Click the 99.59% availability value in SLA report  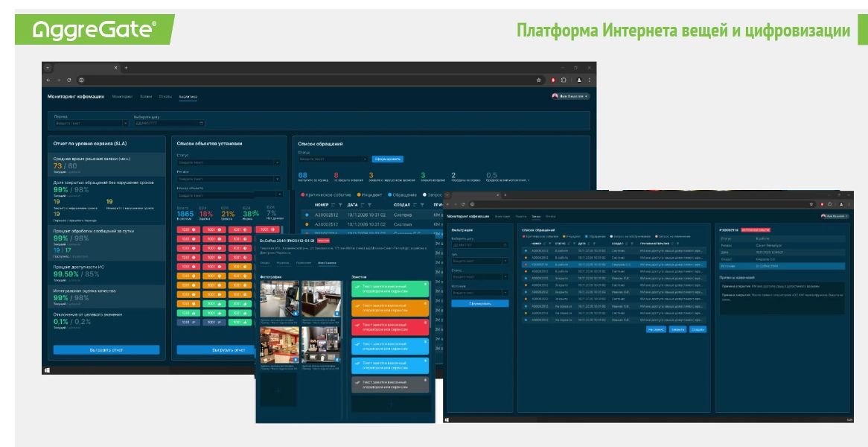click(x=66, y=273)
